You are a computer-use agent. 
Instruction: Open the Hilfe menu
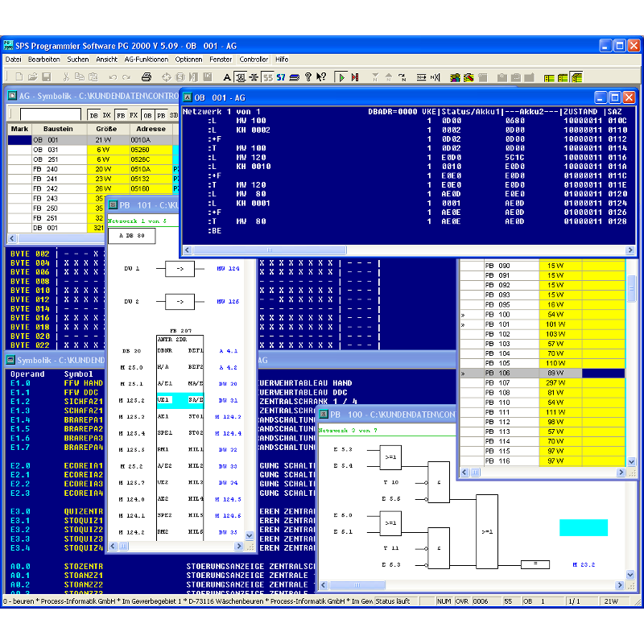(x=282, y=59)
